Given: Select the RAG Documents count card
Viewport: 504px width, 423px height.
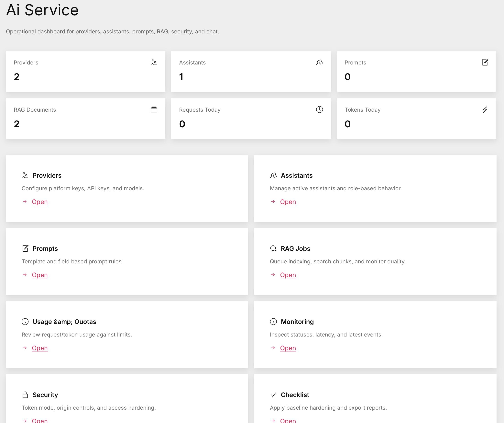Looking at the screenshot, I should [x=85, y=118].
